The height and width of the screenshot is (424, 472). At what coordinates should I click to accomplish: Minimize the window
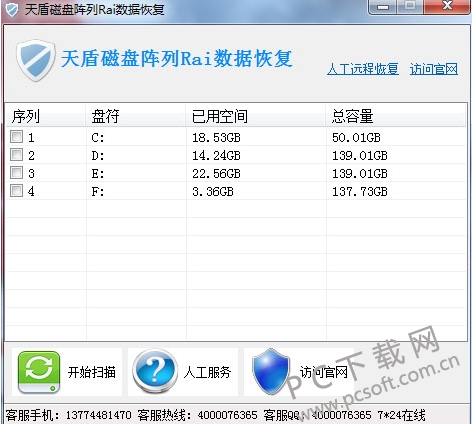click(x=382, y=7)
